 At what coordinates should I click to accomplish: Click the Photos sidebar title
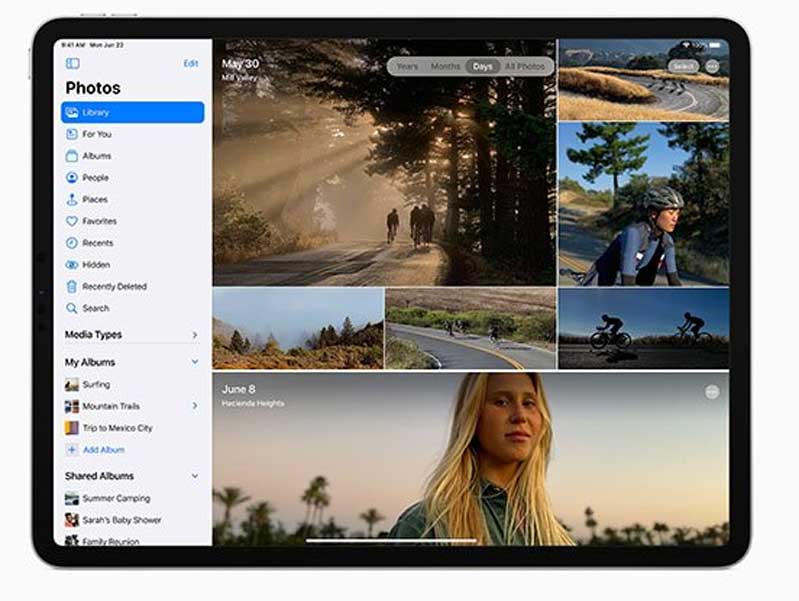93,88
